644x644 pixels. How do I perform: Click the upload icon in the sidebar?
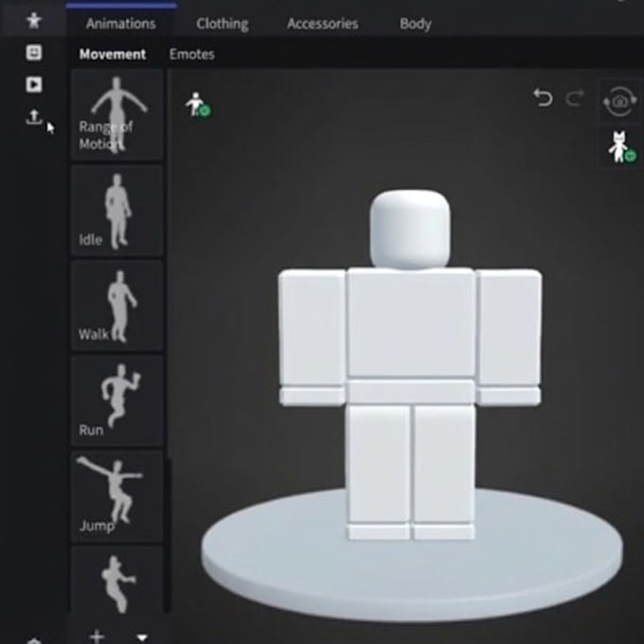[x=34, y=116]
